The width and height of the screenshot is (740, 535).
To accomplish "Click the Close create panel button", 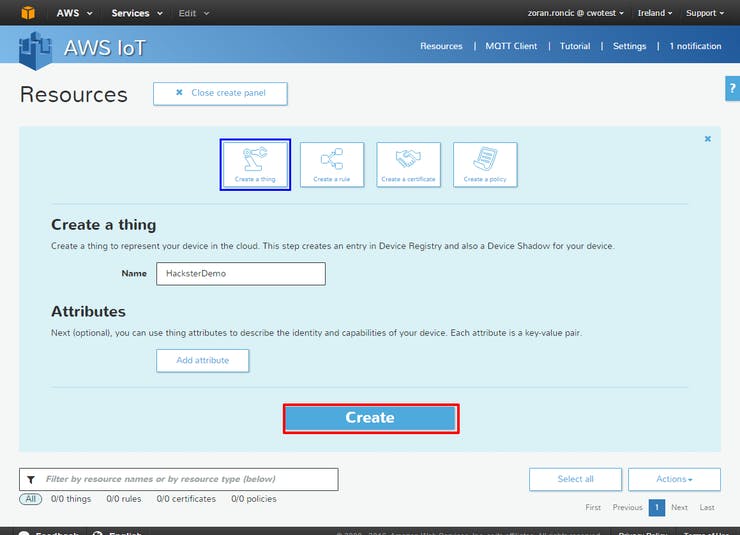I will [220, 93].
